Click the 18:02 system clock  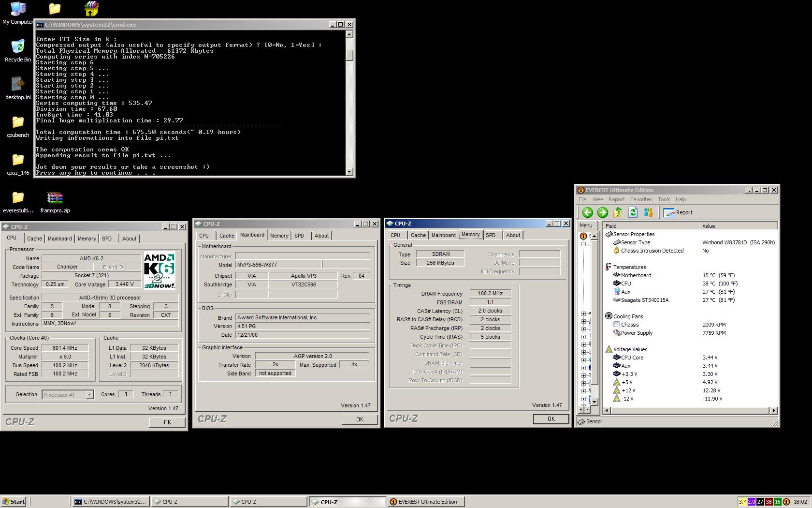(x=800, y=502)
